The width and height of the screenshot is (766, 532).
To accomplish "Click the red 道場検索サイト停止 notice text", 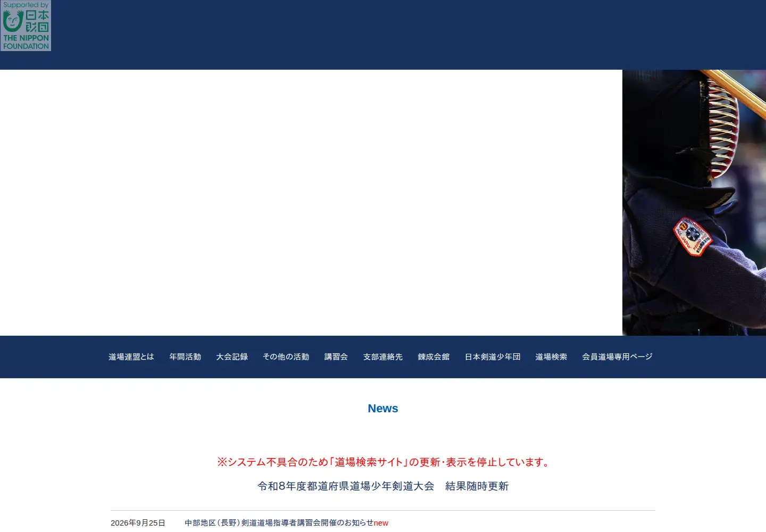I will click(383, 462).
